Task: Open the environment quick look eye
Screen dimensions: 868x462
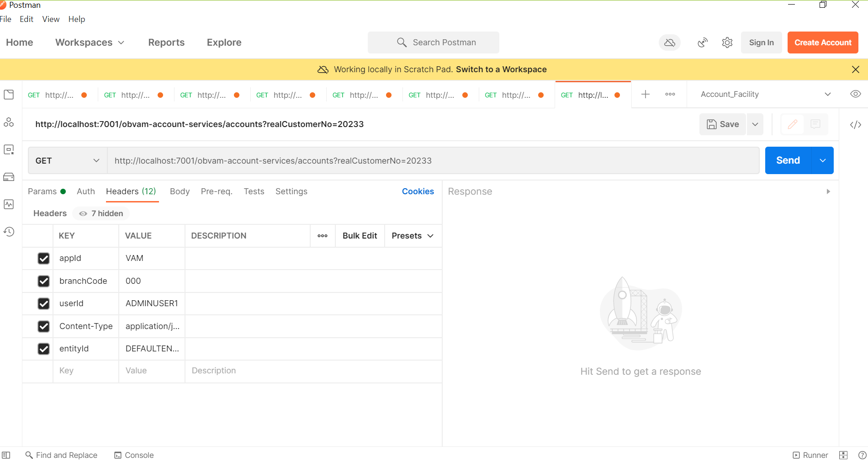Action: tap(856, 94)
